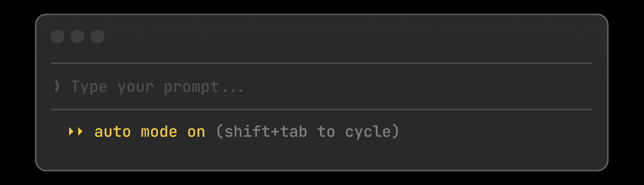
Task: Click the first arrow of the auto mode indicator
Action: click(71, 131)
